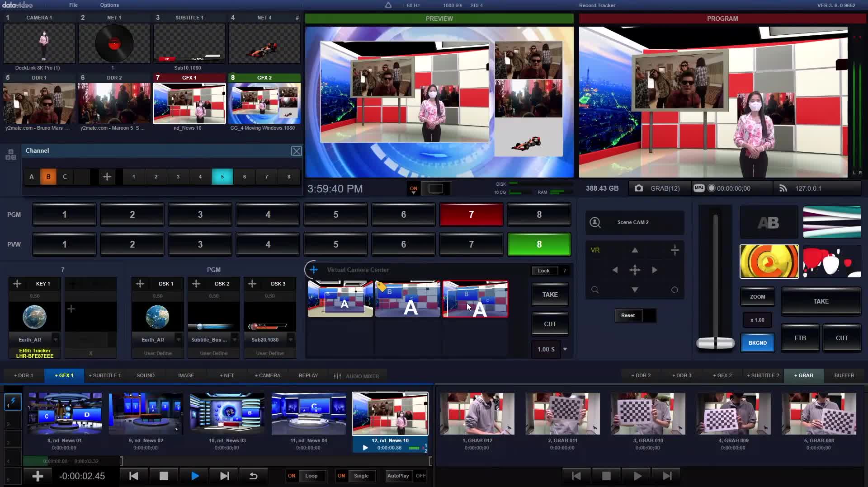Start recording with the round record button
Screen dimensions: 868x487
(x=712, y=188)
